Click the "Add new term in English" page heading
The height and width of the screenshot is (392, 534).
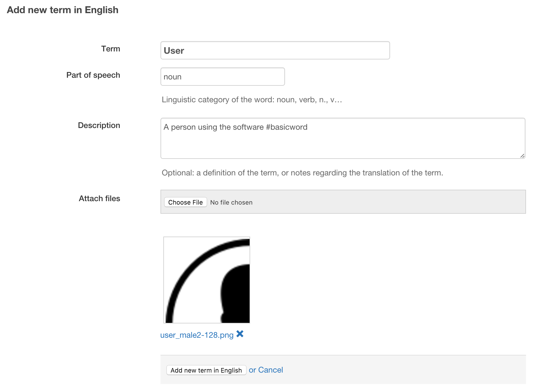point(63,10)
